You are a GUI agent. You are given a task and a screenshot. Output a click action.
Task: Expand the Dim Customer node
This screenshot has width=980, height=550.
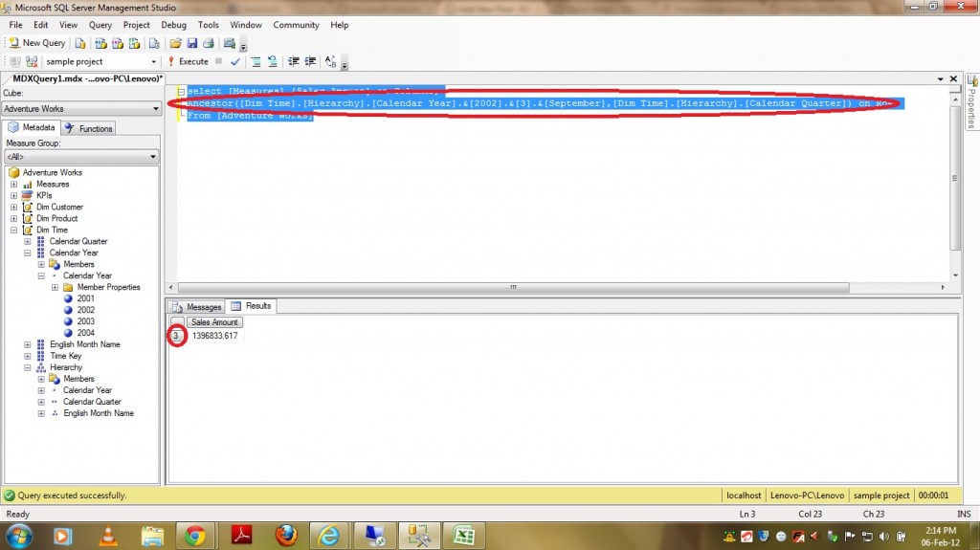tap(14, 208)
